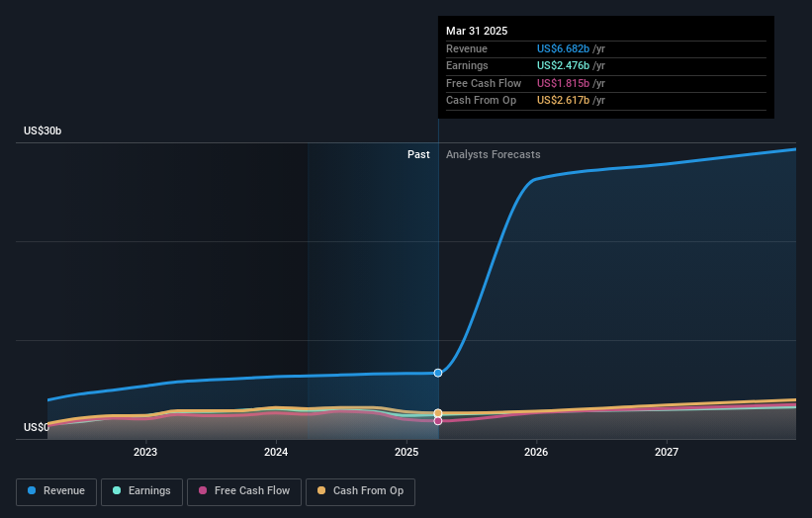Viewport: 812px width, 518px height.
Task: Click the US$1.815b free cash flow value
Action: coord(563,83)
